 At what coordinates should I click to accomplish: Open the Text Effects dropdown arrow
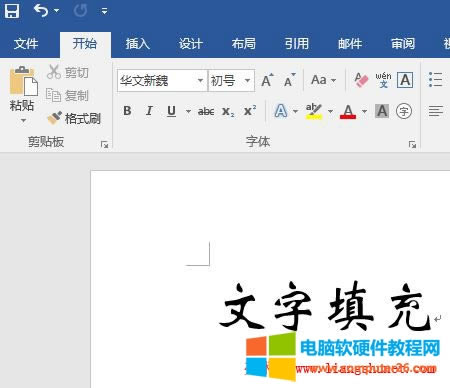point(295,111)
